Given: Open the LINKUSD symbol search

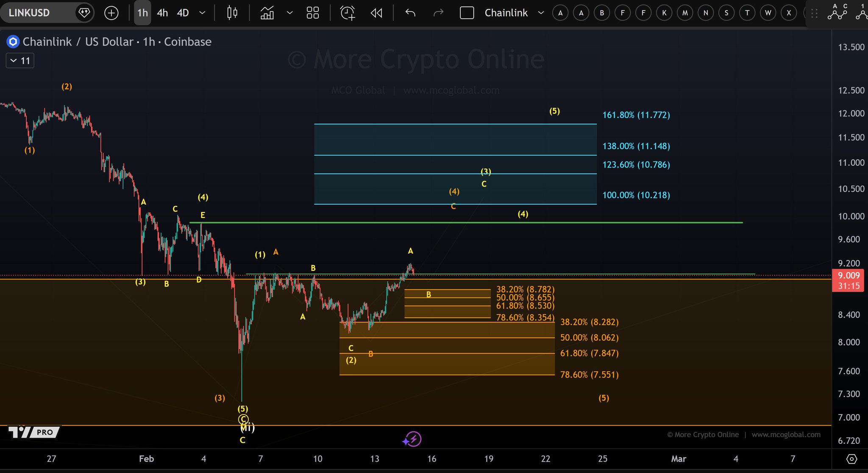Looking at the screenshot, I should click(30, 13).
